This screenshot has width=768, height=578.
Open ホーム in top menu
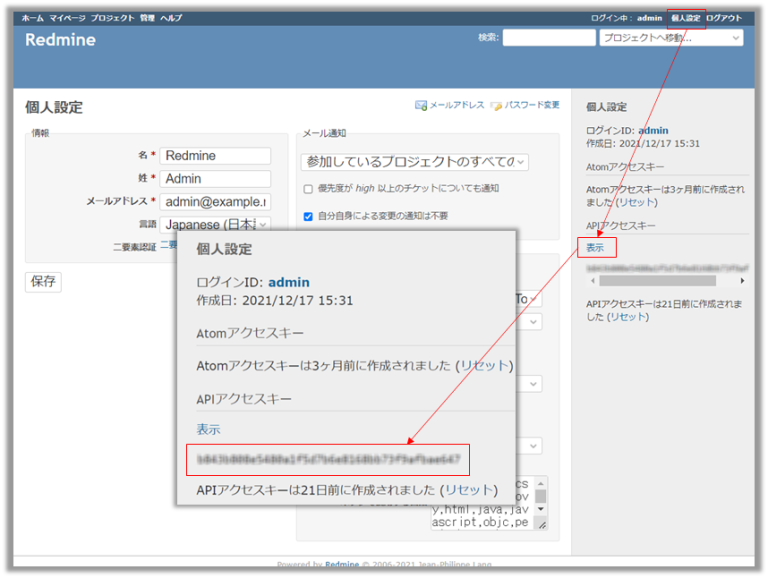32,18
